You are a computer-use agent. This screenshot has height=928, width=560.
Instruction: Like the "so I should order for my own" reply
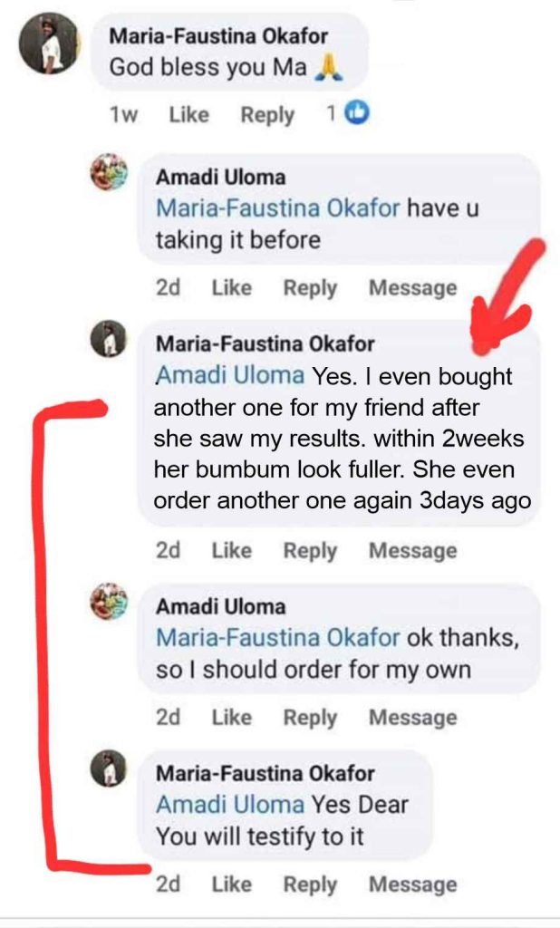[x=231, y=718]
